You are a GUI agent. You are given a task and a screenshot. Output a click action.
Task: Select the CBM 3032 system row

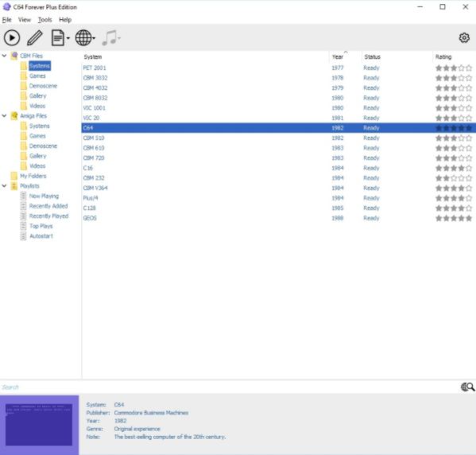(x=279, y=78)
